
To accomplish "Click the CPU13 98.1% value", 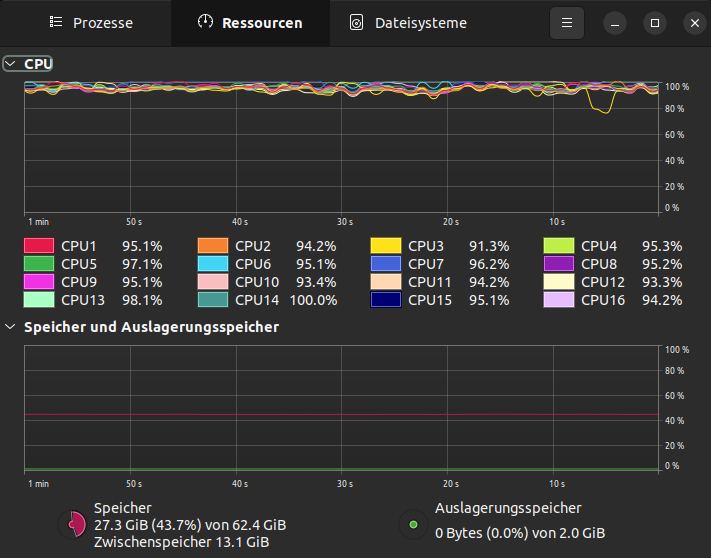I will (x=142, y=300).
